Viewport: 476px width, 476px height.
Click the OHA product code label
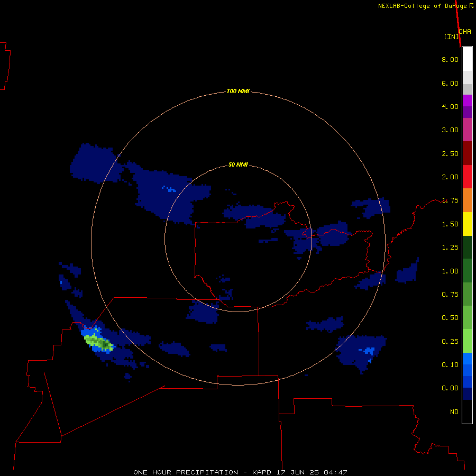coord(465,32)
